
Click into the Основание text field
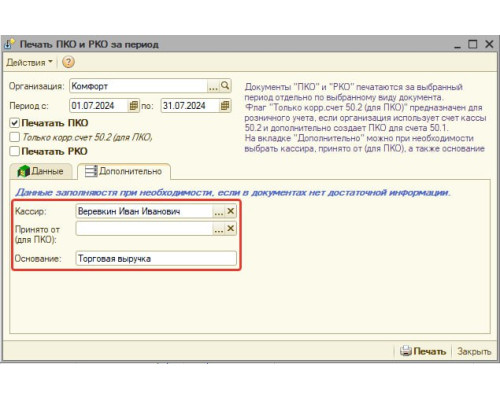(156, 259)
